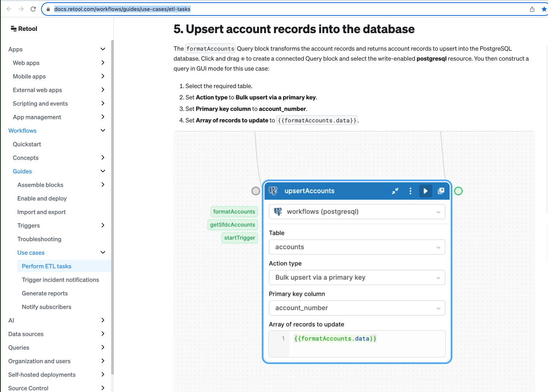
Task: Reload the page with the refresh icon
Action: pos(33,9)
